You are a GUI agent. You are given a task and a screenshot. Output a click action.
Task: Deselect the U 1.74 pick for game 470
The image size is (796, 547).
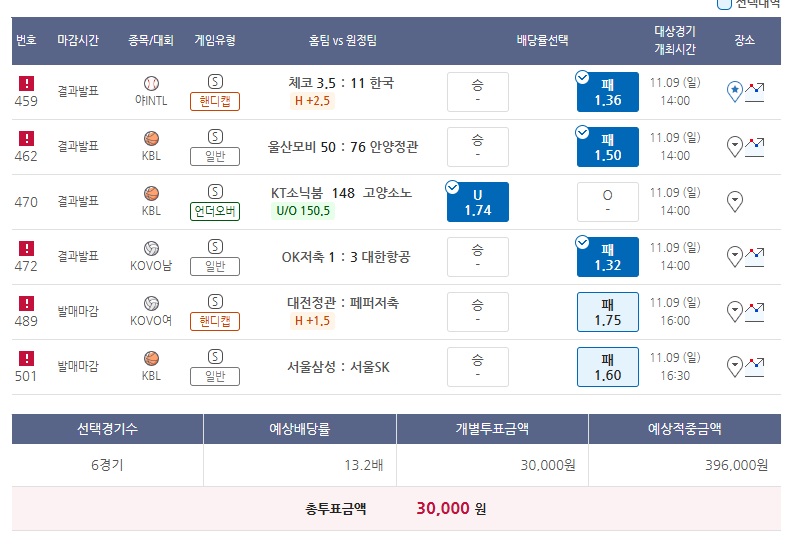(478, 202)
